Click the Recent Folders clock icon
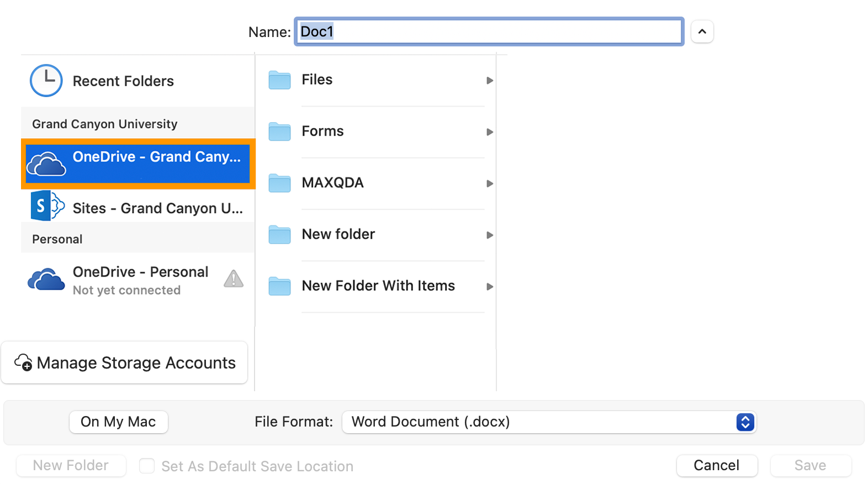This screenshot has height=484, width=868. click(46, 81)
